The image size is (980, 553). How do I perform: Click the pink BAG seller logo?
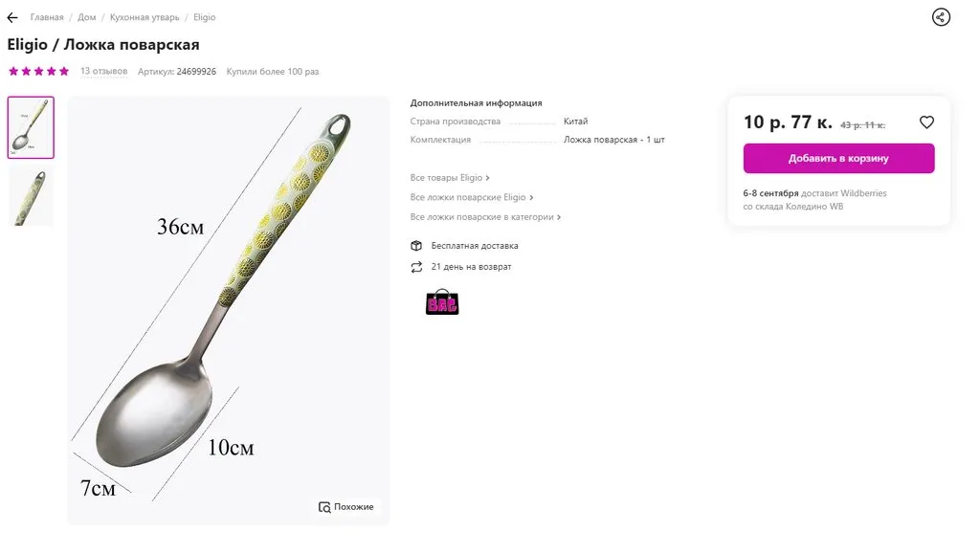pyautogui.click(x=442, y=302)
